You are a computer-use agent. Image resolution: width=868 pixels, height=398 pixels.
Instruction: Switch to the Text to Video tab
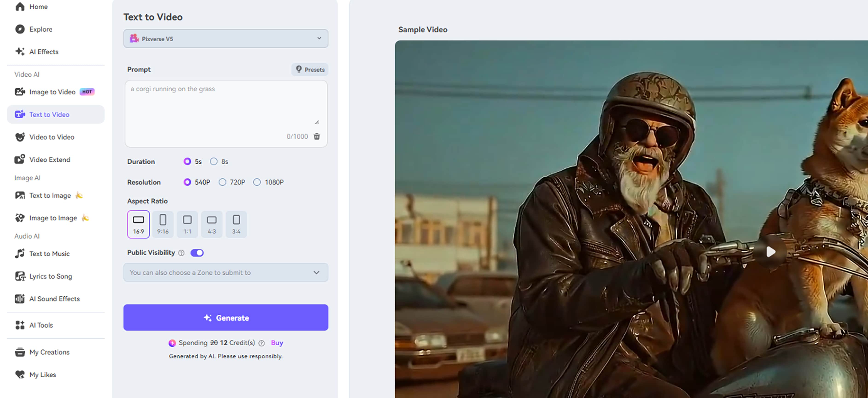pyautogui.click(x=49, y=114)
